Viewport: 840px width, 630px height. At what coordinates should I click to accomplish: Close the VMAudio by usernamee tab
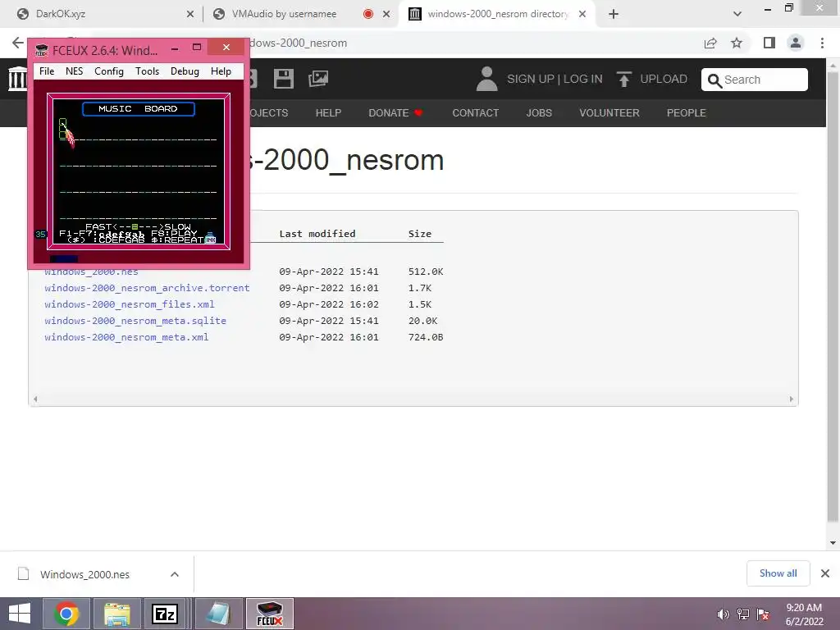pyautogui.click(x=386, y=14)
